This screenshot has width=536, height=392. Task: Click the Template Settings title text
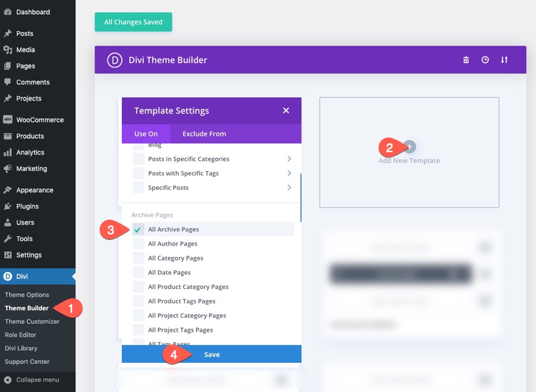pos(172,111)
